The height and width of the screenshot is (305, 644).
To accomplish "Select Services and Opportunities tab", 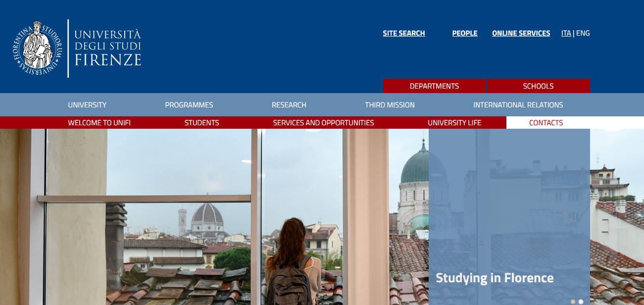I will point(324,123).
